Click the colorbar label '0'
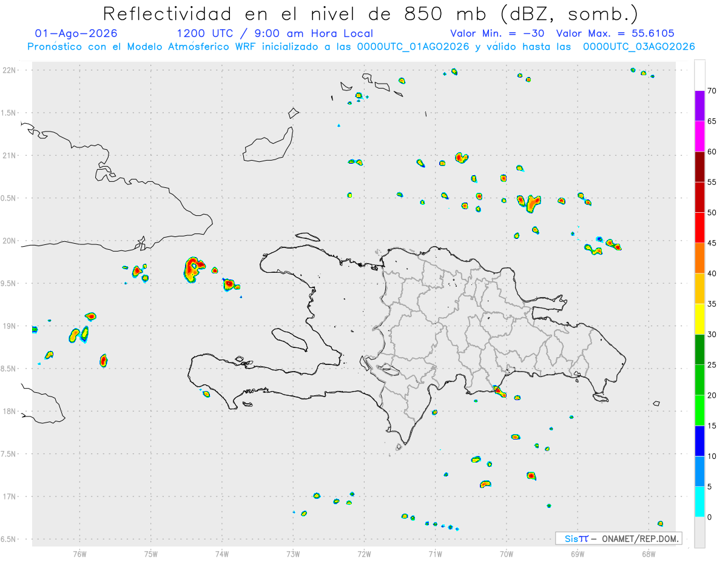Image resolution: width=728 pixels, height=562 pixels. click(x=709, y=517)
